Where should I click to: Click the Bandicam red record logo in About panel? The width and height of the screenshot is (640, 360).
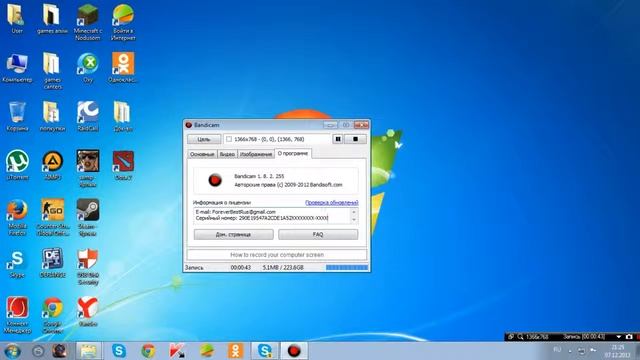[215, 180]
